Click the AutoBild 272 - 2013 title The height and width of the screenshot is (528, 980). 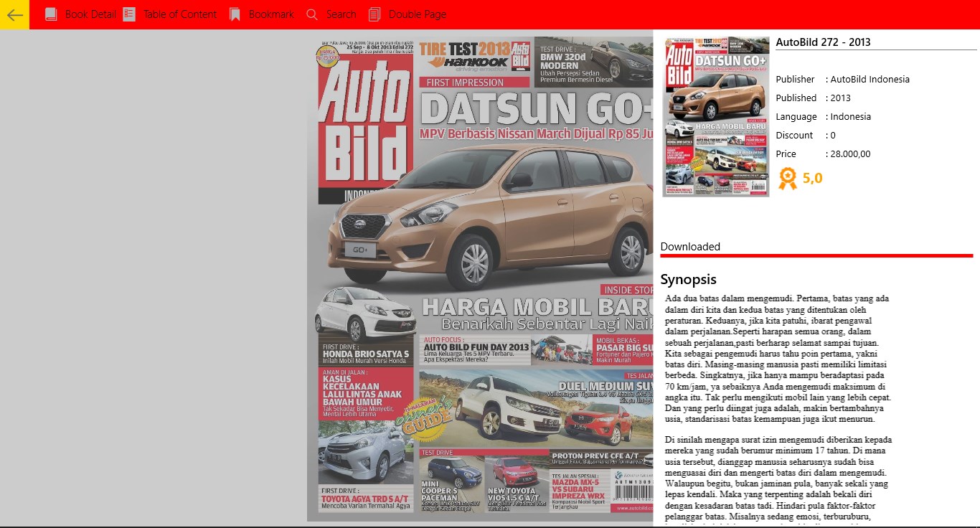coord(823,42)
